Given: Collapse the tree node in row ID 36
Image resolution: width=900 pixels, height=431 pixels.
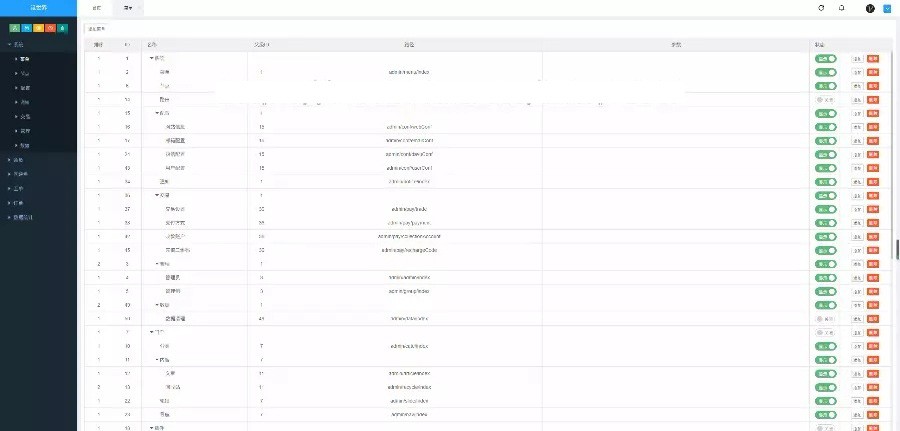Looking at the screenshot, I should pos(158,195).
